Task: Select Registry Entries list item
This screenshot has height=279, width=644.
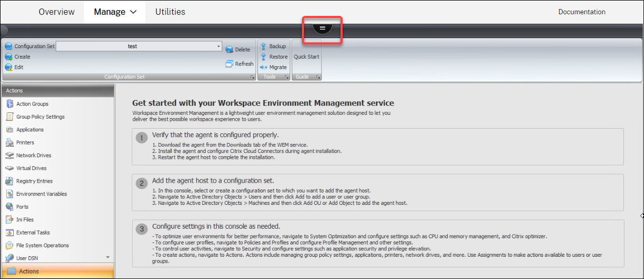Action: click(x=34, y=181)
